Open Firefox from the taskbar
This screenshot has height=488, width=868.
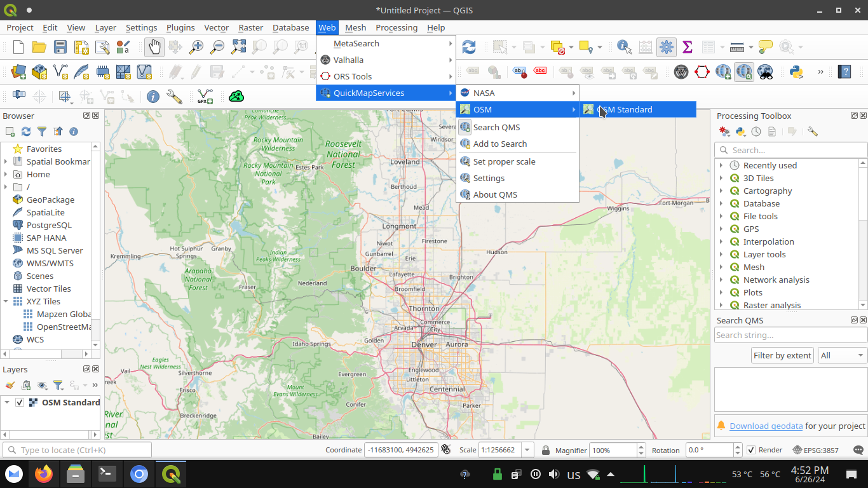coord(44,474)
